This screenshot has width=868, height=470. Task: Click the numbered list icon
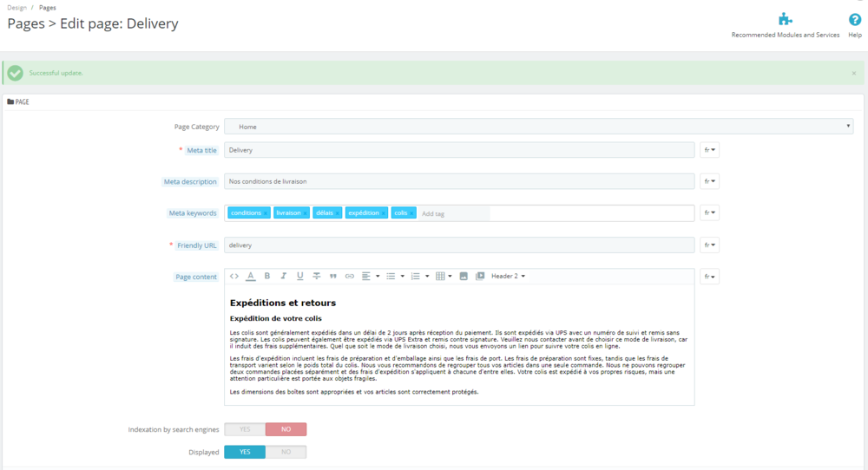click(415, 276)
